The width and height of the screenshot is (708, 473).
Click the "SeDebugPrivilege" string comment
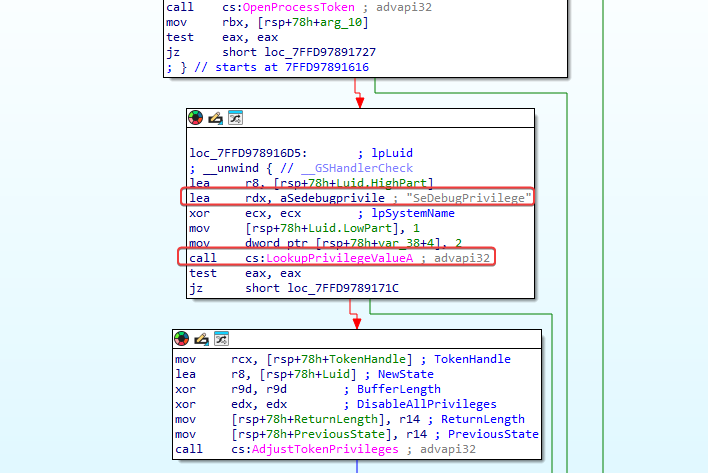469,198
